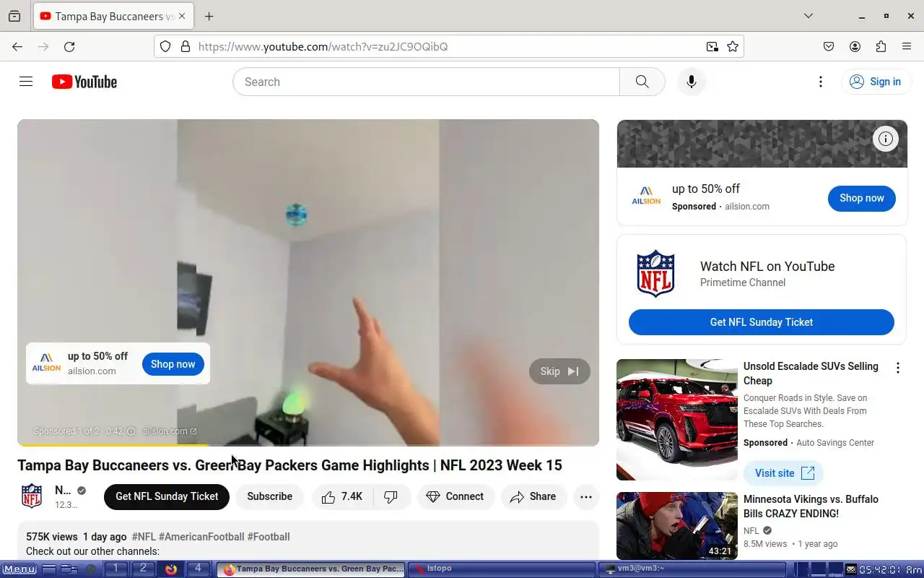The image size is (924, 578).
Task: Open the taskbar Menu button
Action: (x=19, y=569)
